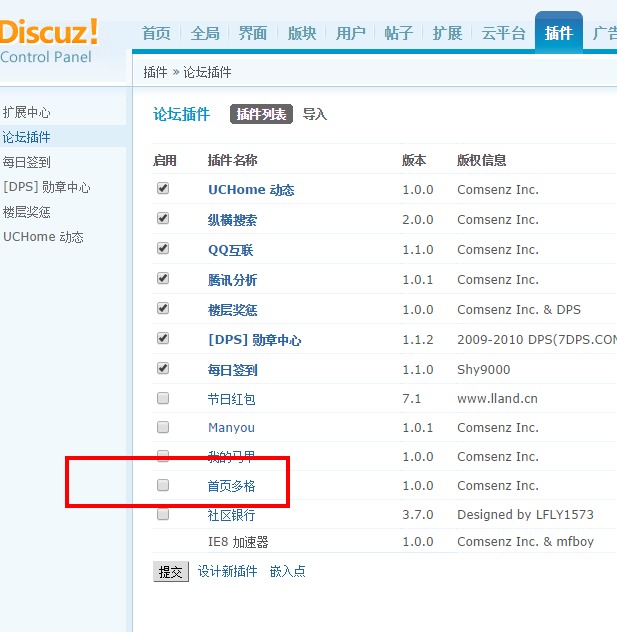Open UCHome 动态 sidebar entry
Screen dimensions: 617x632
[x=43, y=237]
